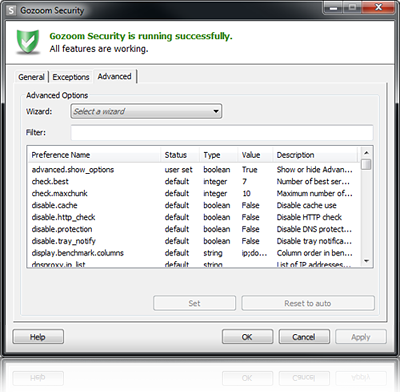
Task: Open Help
Action: pos(38,337)
